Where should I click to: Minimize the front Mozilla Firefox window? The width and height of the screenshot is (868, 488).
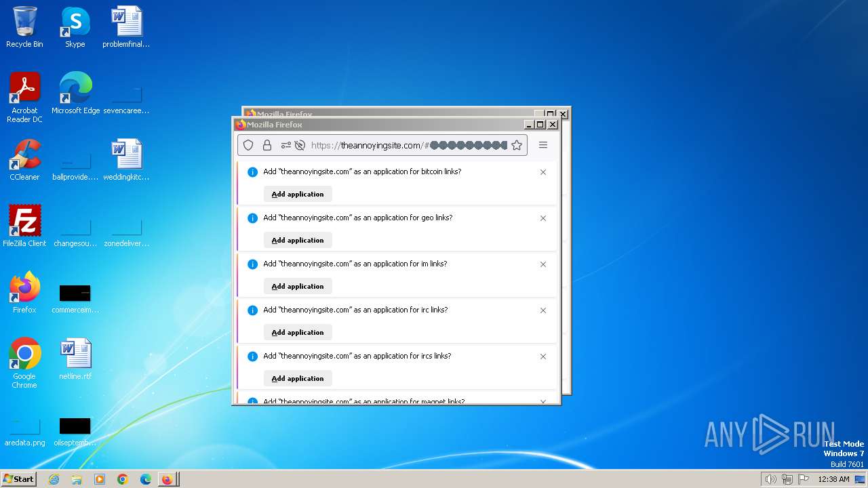pos(529,125)
